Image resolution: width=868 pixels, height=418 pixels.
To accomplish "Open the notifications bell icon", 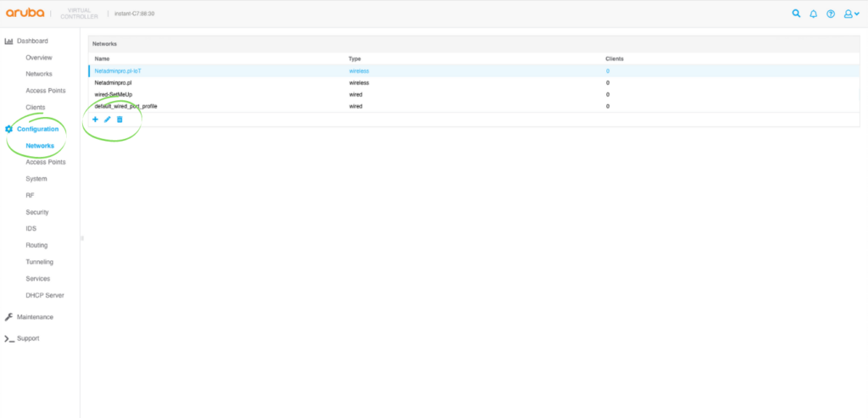I will click(814, 14).
